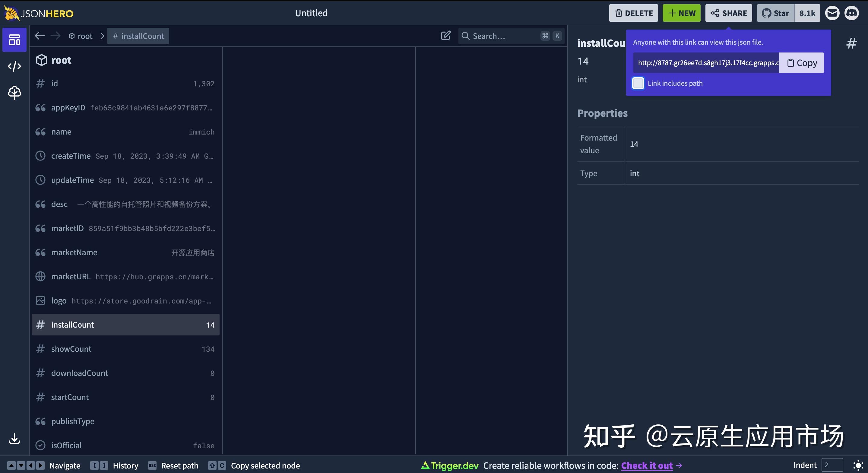Edit the Indent value field
Viewport: 868px width, 473px height.
[x=832, y=465]
